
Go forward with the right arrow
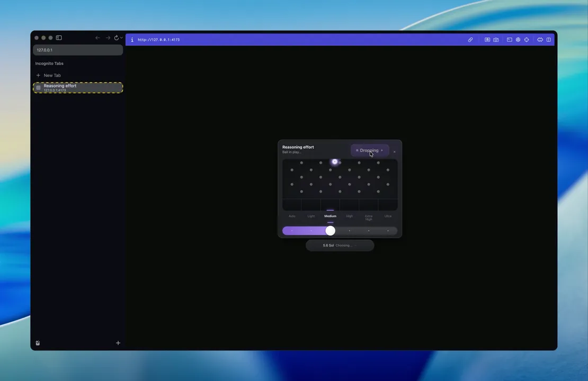click(108, 38)
